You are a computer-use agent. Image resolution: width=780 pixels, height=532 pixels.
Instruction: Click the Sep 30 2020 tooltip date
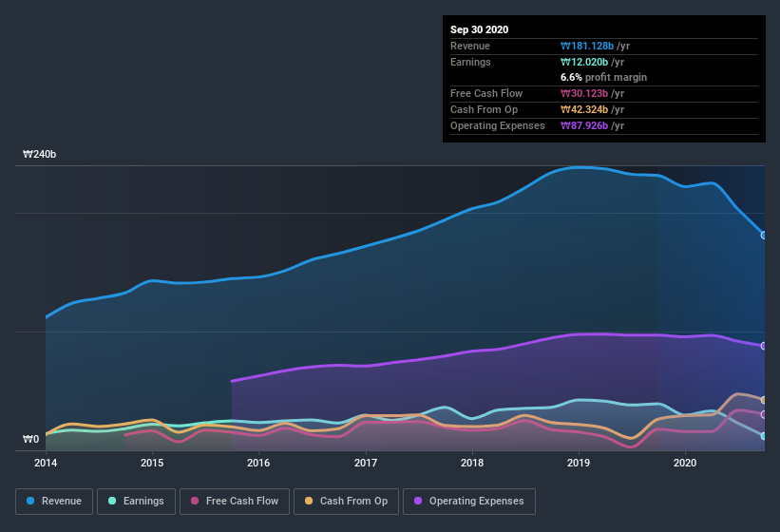coord(479,29)
